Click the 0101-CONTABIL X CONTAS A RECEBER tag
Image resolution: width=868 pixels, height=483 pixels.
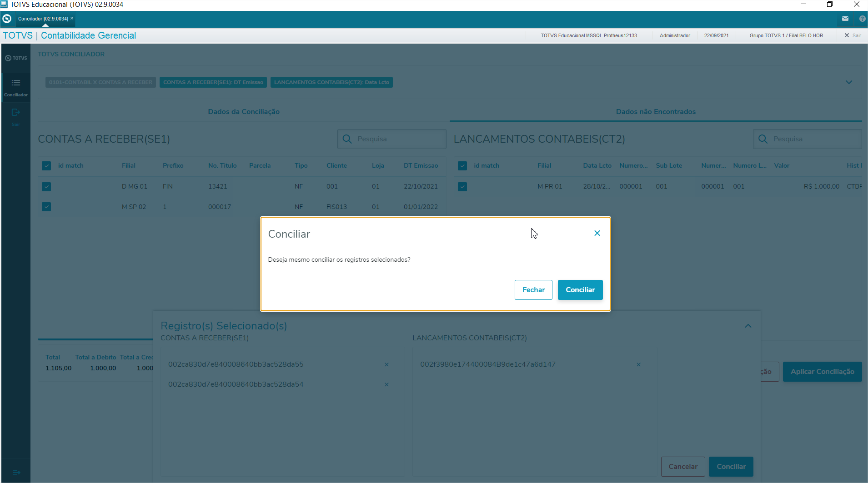click(x=100, y=82)
